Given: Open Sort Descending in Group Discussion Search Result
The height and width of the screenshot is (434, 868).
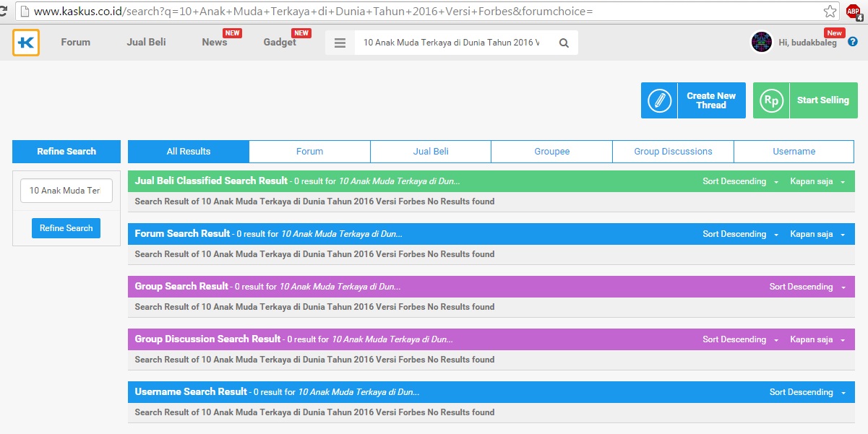Looking at the screenshot, I should (x=740, y=339).
